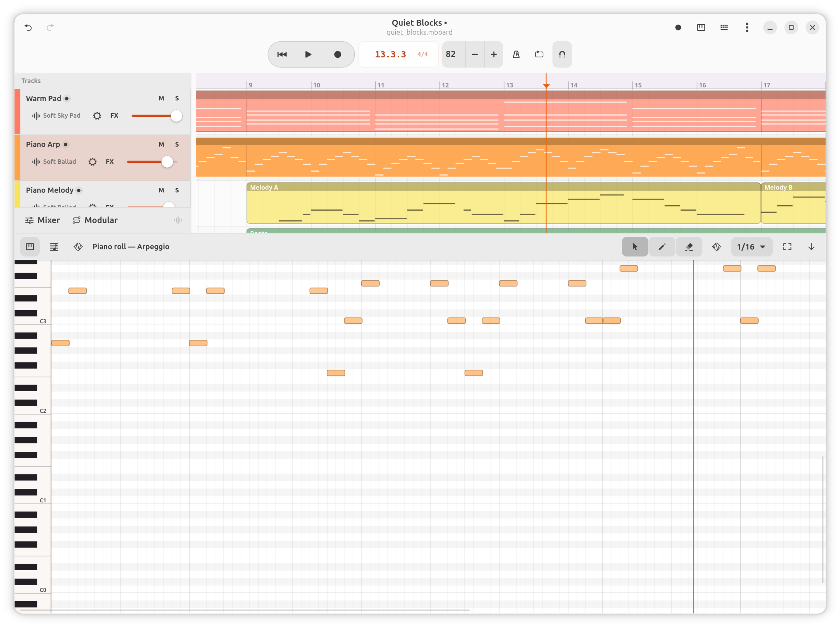
Task: Adjust the Warm Pad volume slider
Action: (156, 116)
